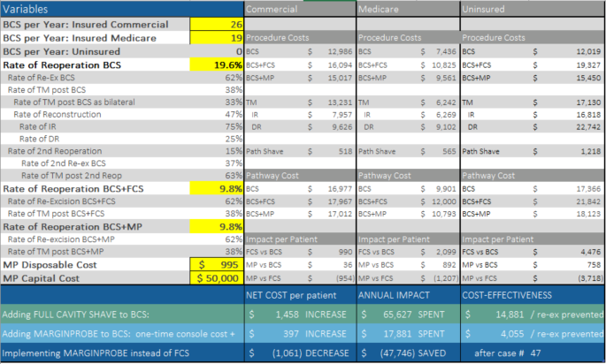Click the Medicare column header
This screenshot has height=364, width=606.
tap(408, 9)
